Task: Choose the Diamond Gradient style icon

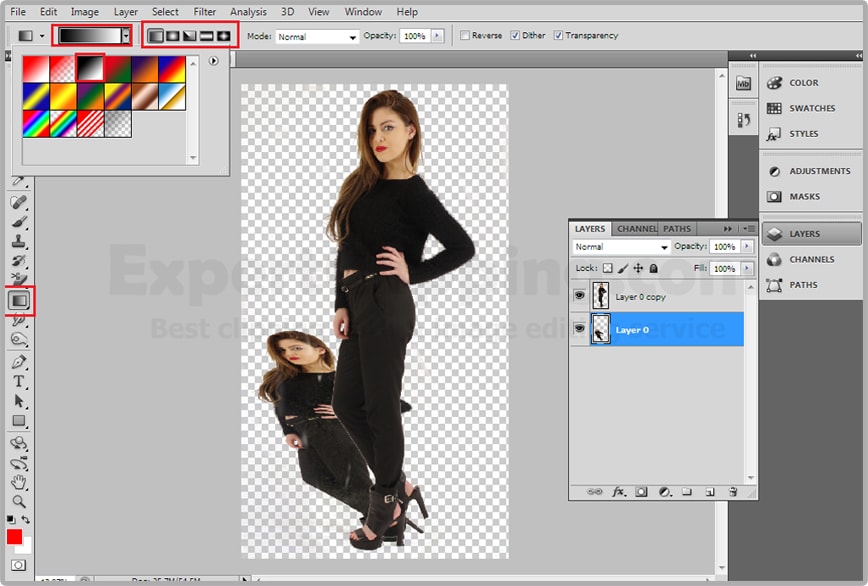Action: coord(223,36)
